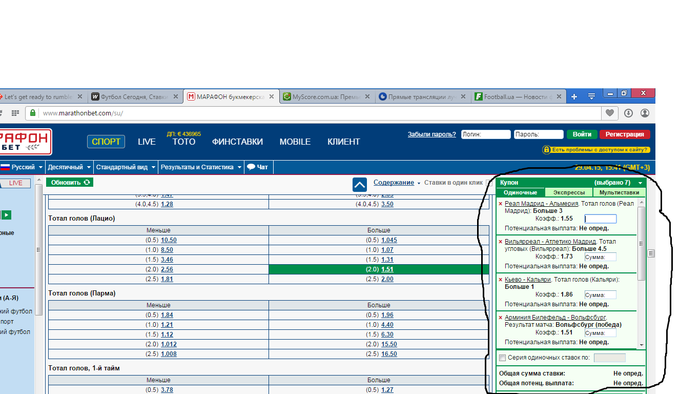
Task: Open the ТОТО section
Action: 184,142
